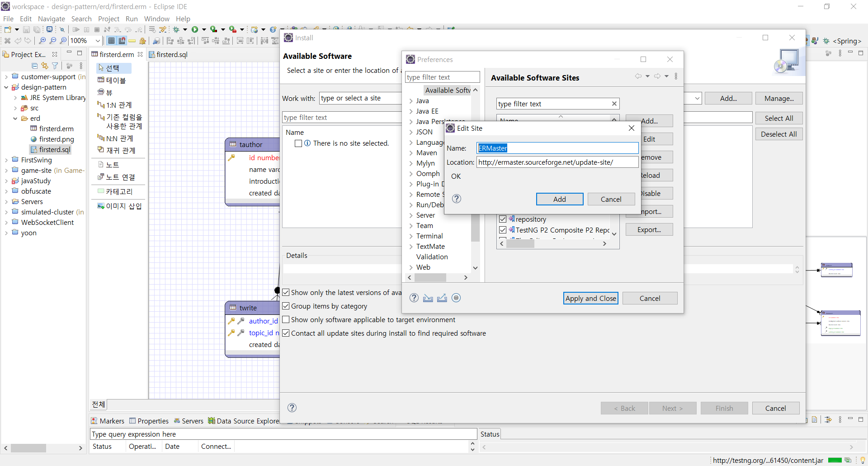868x466 pixels.
Task: Click the filter funnel icon in Project Explorer
Action: [x=55, y=66]
